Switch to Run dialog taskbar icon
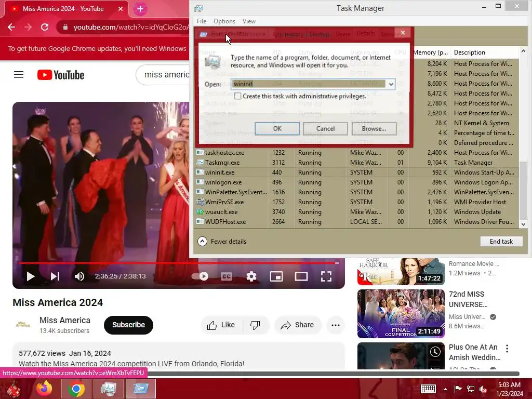This screenshot has height=399, width=532. tap(140, 389)
